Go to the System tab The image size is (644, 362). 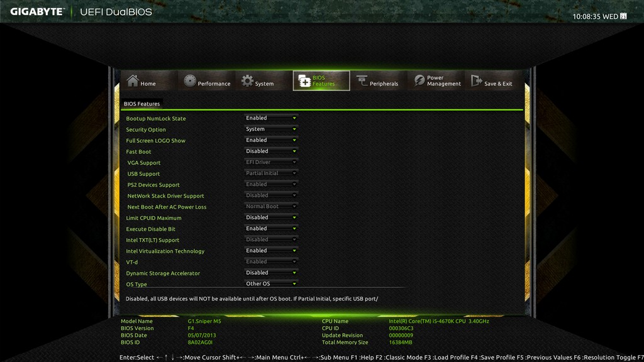coord(264,80)
